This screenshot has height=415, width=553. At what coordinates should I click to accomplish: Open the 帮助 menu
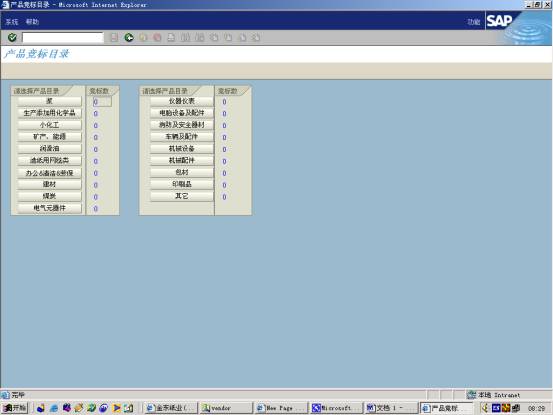pos(32,22)
